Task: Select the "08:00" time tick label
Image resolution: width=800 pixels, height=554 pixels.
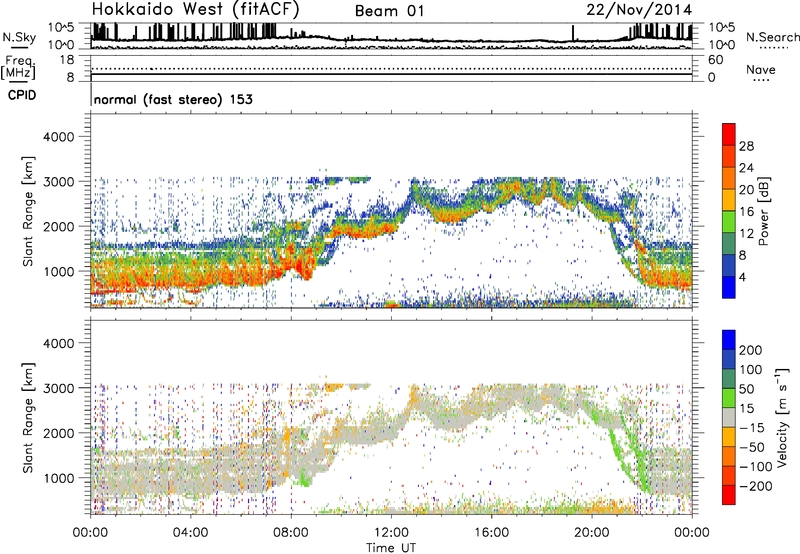Action: click(x=291, y=533)
